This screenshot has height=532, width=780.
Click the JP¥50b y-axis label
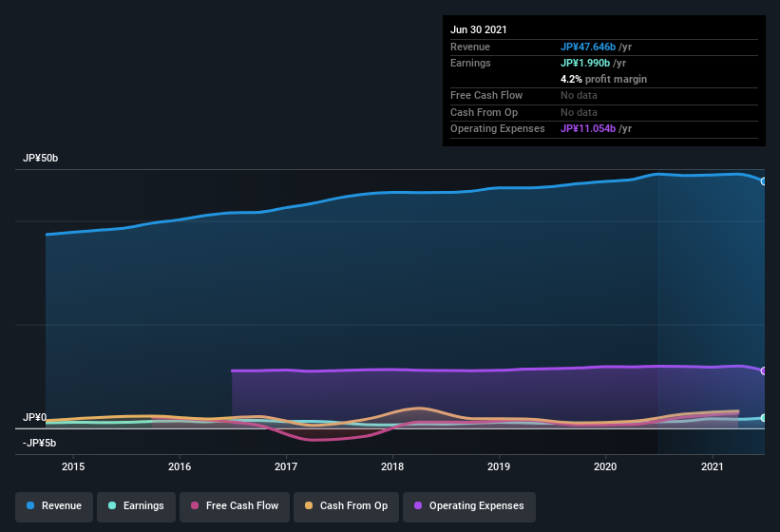(40, 158)
